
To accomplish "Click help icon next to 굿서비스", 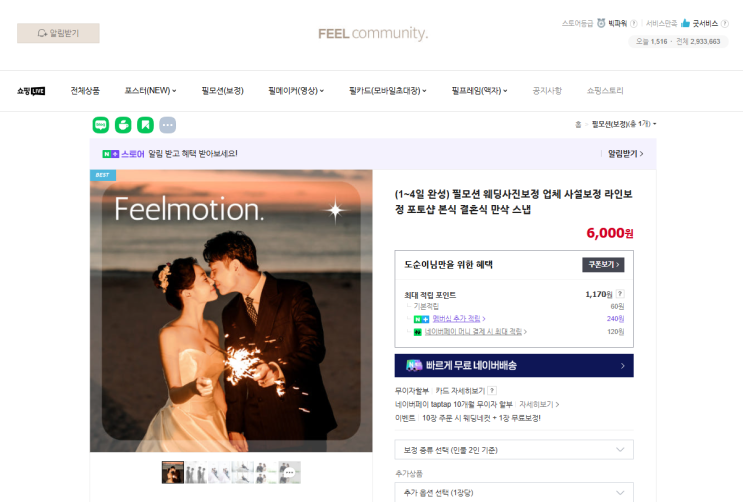I will coord(725,23).
